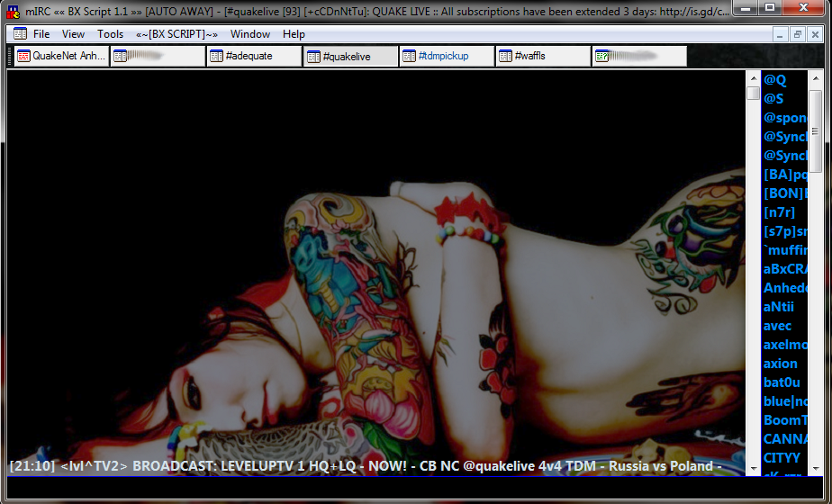Click the nick list vertical scrollbar thumb
Screen dimensions: 832x504
[x=815, y=130]
